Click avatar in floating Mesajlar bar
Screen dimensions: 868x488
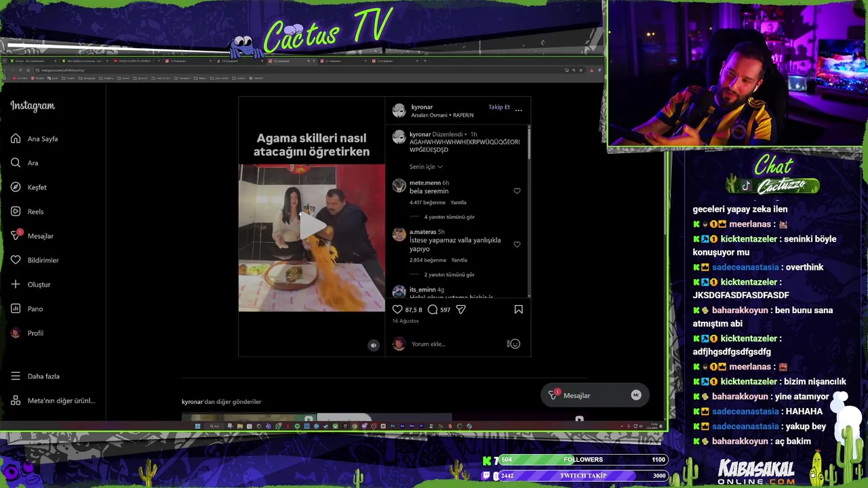click(635, 395)
